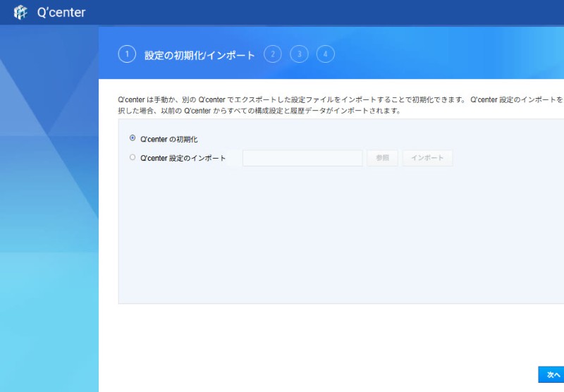This screenshot has width=564, height=392.
Task: Proceed with the 次へ button
Action: tap(551, 375)
